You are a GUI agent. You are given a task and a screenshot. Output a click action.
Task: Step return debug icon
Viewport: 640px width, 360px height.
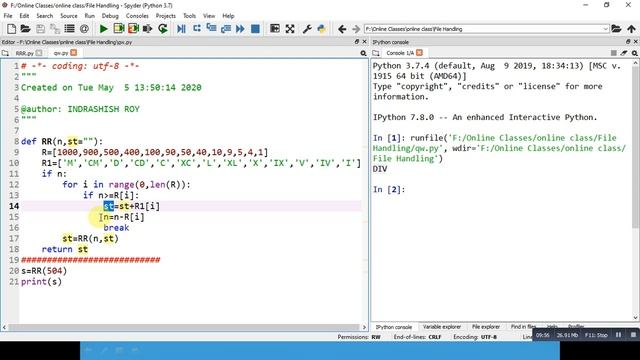coord(226,29)
